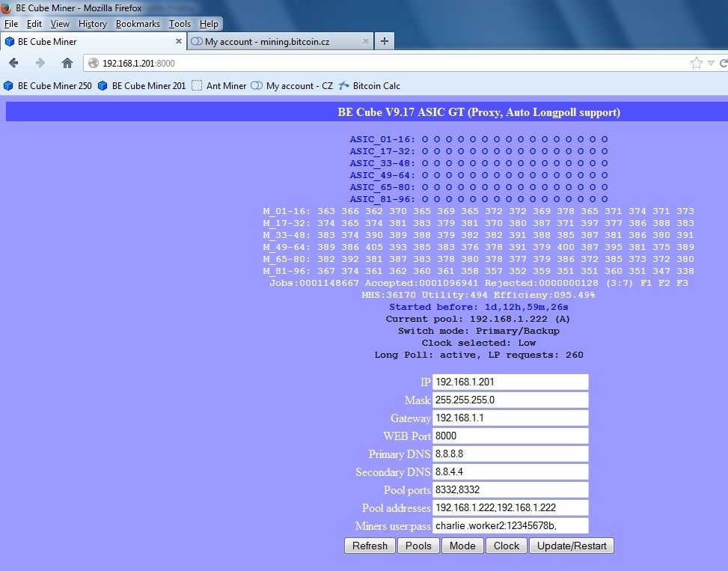Open the History menu
Image resolution: width=728 pixels, height=571 pixels.
point(92,24)
